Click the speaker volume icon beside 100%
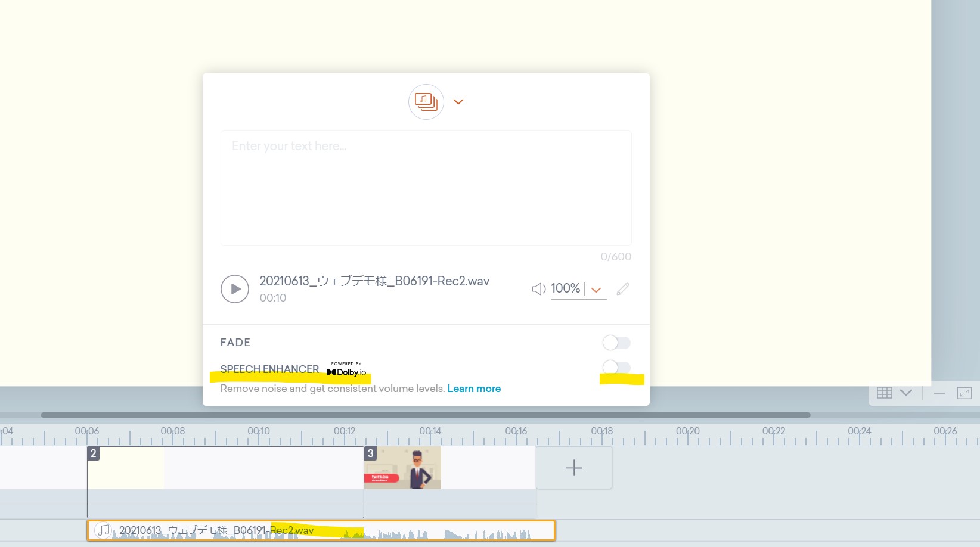 coord(538,289)
